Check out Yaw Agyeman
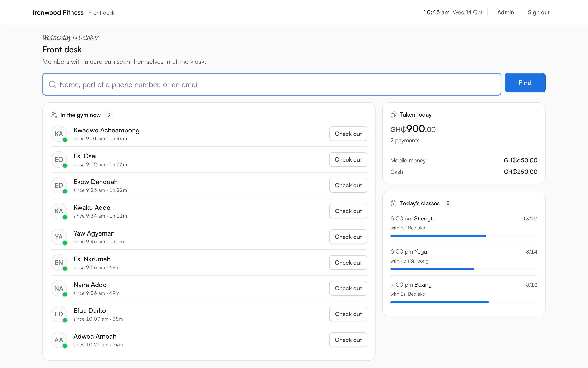Image resolution: width=588 pixels, height=368 pixels. (x=348, y=237)
